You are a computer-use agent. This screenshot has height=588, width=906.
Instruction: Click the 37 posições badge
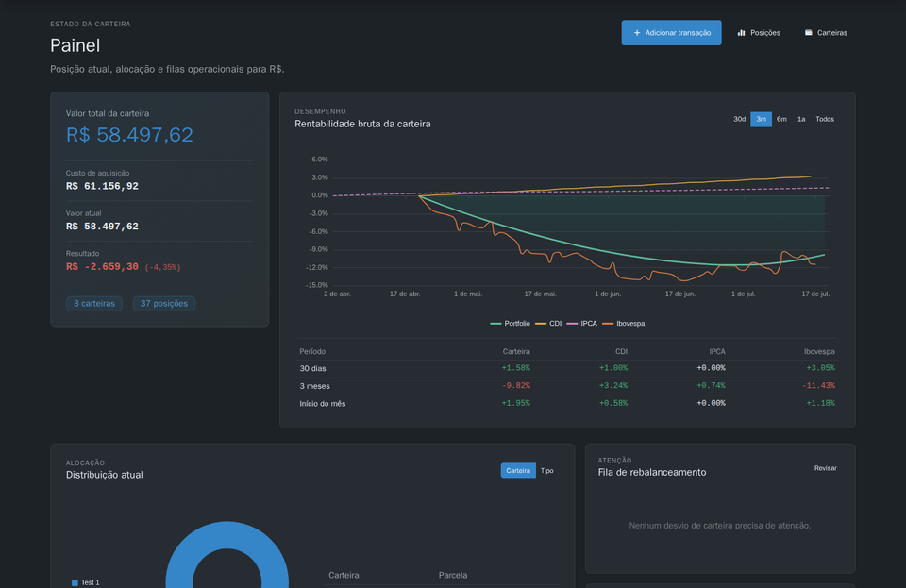[164, 304]
